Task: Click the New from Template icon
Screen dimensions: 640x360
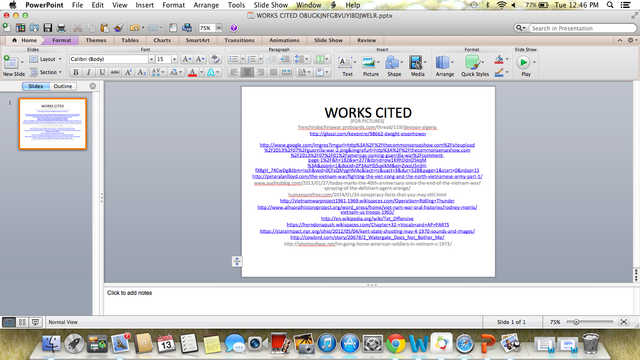Action: pyautogui.click(x=20, y=28)
